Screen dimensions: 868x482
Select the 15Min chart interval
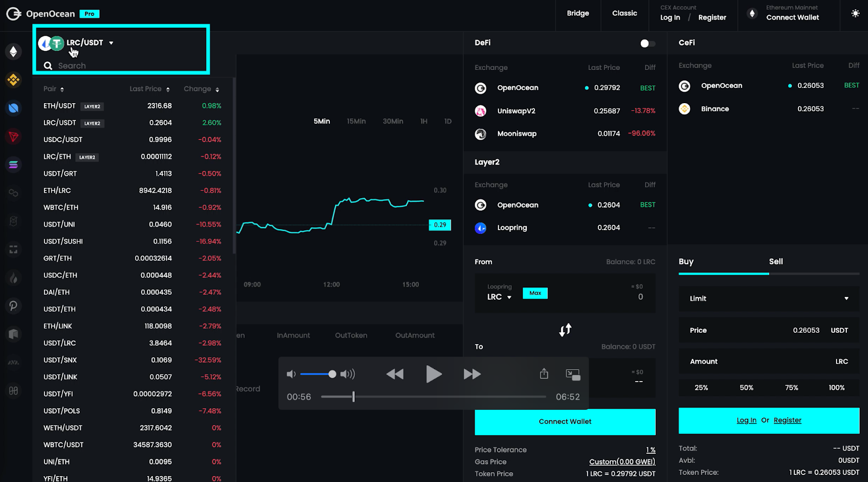click(x=356, y=121)
